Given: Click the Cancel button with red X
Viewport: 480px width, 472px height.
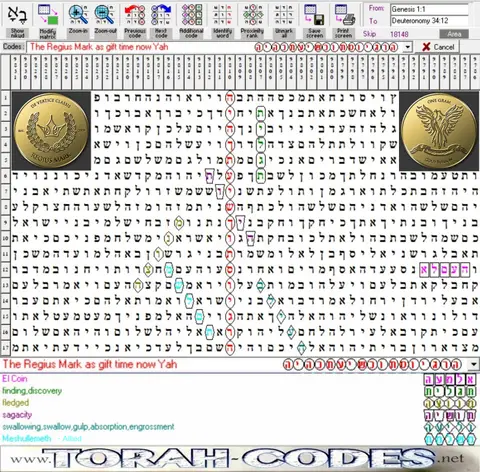Looking at the screenshot, I should (x=438, y=47).
